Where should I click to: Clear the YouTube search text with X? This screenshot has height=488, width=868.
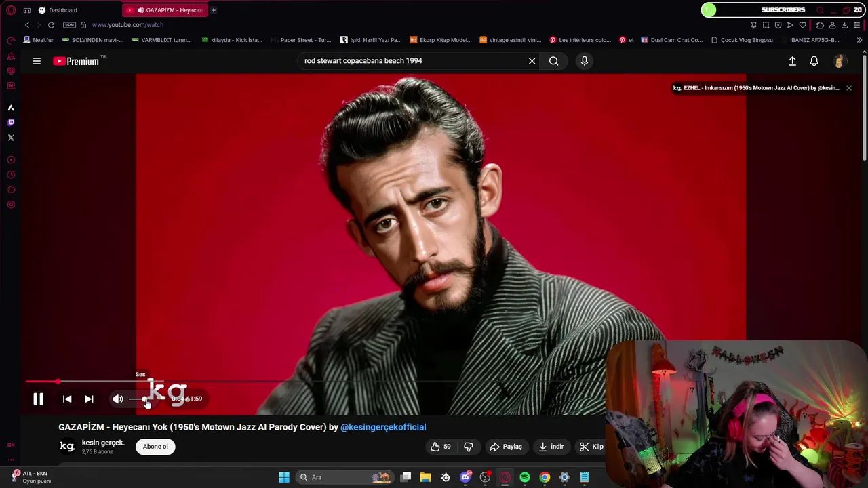pyautogui.click(x=532, y=61)
